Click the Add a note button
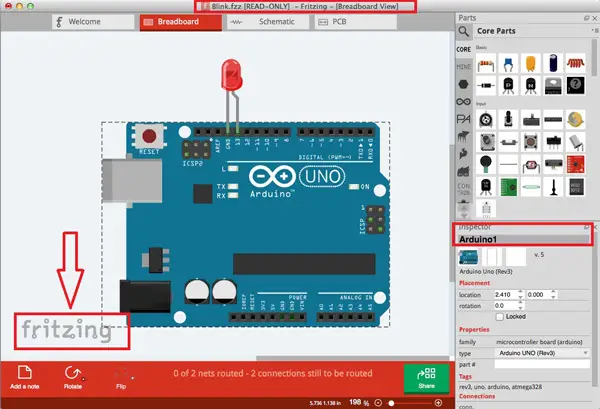Screen dimensions: 600x409 click(x=24, y=378)
